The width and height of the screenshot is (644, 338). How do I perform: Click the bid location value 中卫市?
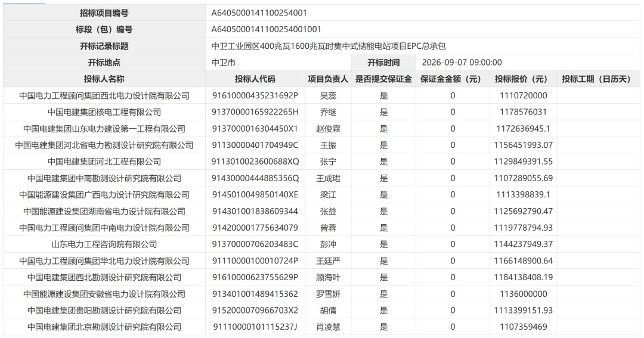point(224,63)
